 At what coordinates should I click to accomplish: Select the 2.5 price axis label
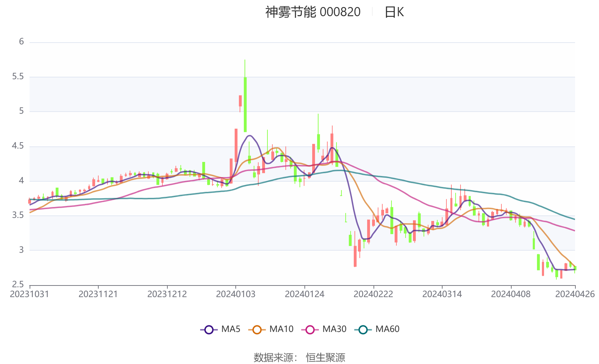pyautogui.click(x=18, y=284)
